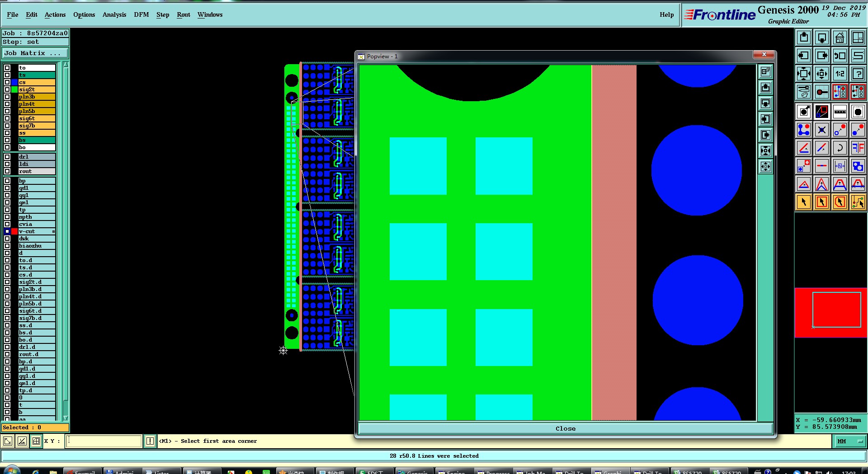Click the layer list scroll down arrow

66,418
